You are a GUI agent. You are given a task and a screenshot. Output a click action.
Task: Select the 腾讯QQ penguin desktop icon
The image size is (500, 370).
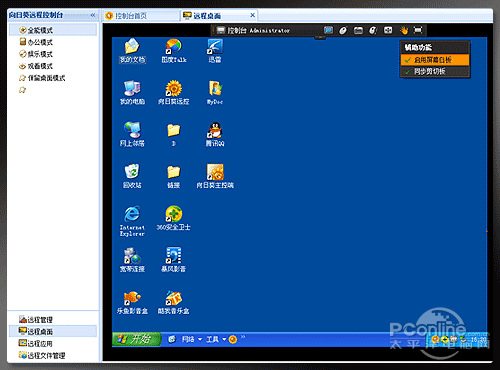point(215,134)
